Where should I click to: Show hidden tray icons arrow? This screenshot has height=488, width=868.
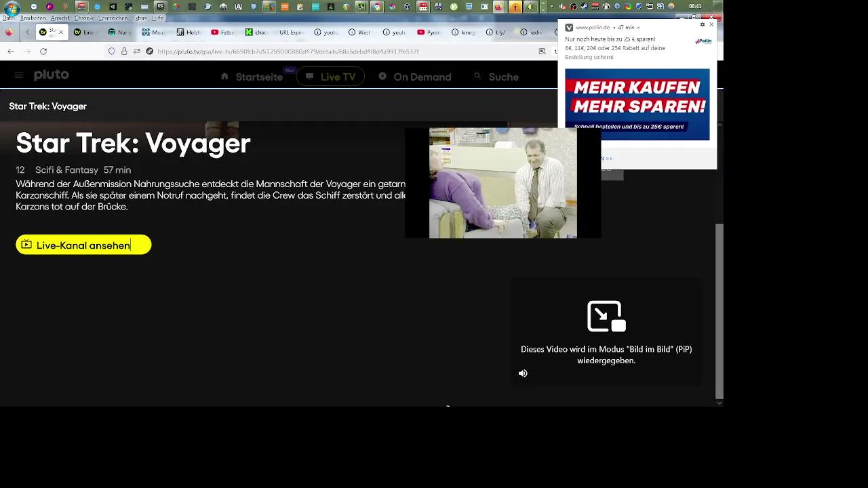coord(551,7)
